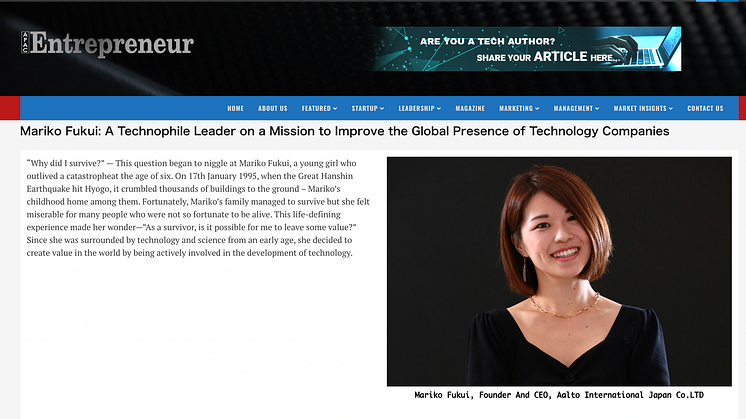Screen dimensions: 746x419
Task: Click the Mariko Fukui portrait photo
Action: click(x=559, y=271)
